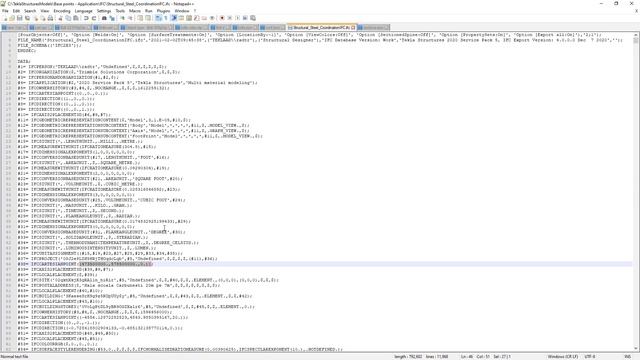Print the document using the Print icon

point(50,18)
